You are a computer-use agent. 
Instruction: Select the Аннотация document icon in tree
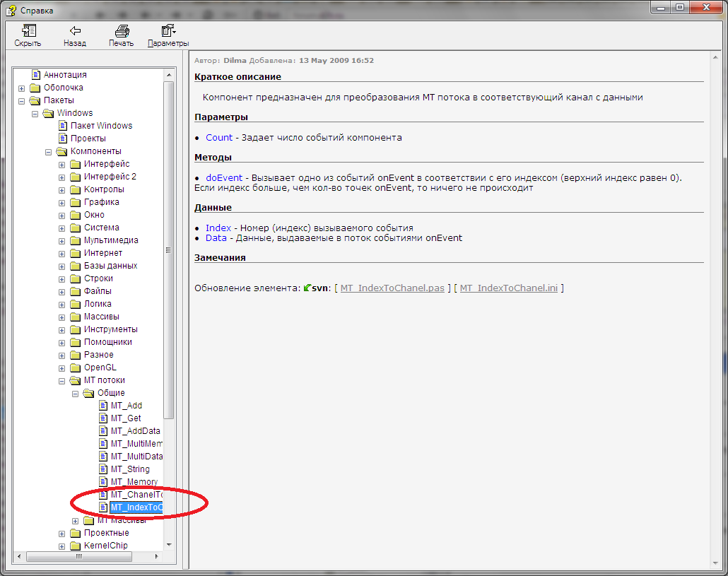(35, 75)
